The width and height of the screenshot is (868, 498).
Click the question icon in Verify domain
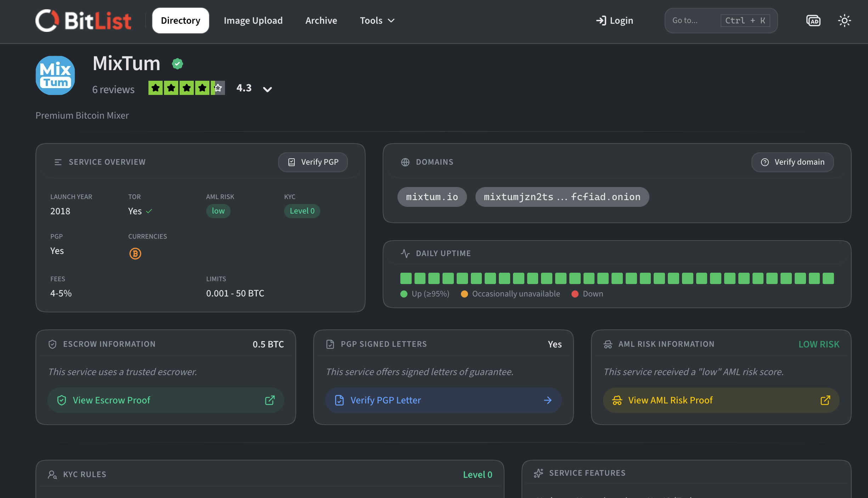765,162
